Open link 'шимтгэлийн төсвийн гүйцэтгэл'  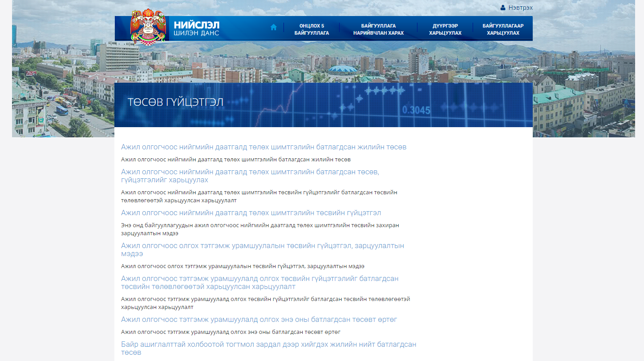251,213
